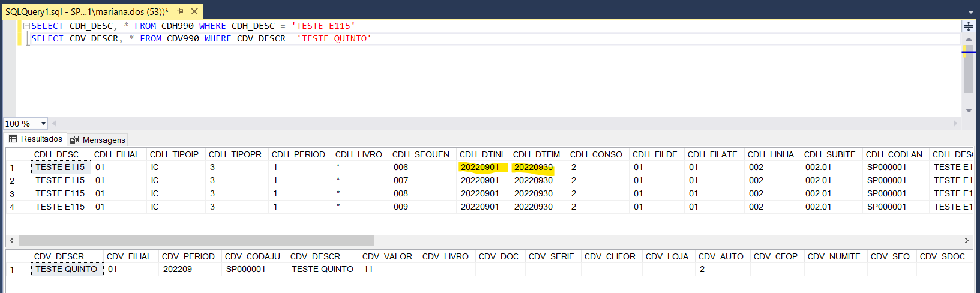
Task: Select the CDH_FILDE column header
Action: 656,154
